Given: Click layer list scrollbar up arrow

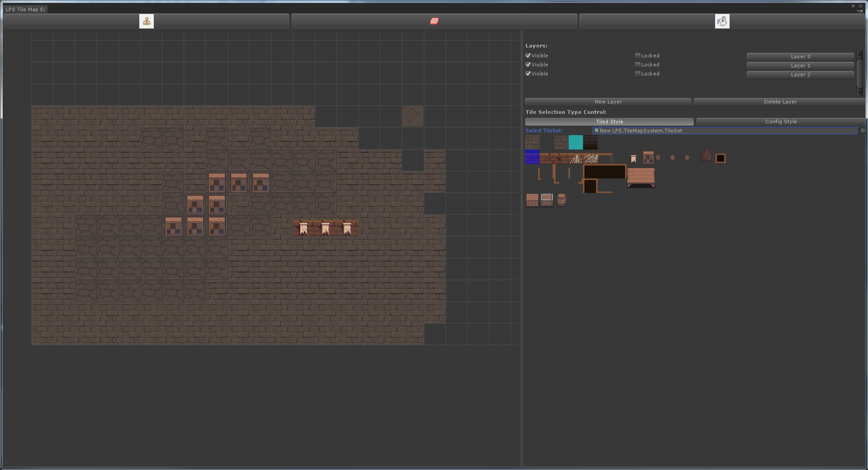Looking at the screenshot, I should coord(860,54).
